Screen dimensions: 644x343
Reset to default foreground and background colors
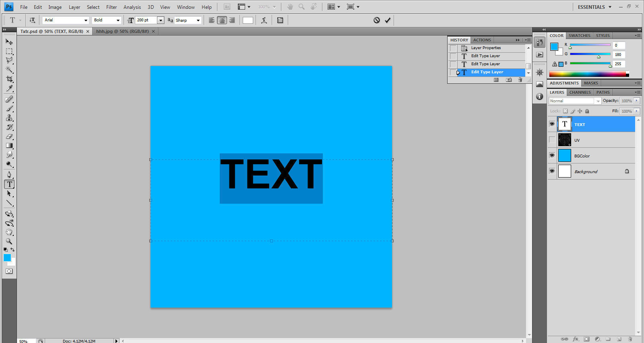point(6,250)
